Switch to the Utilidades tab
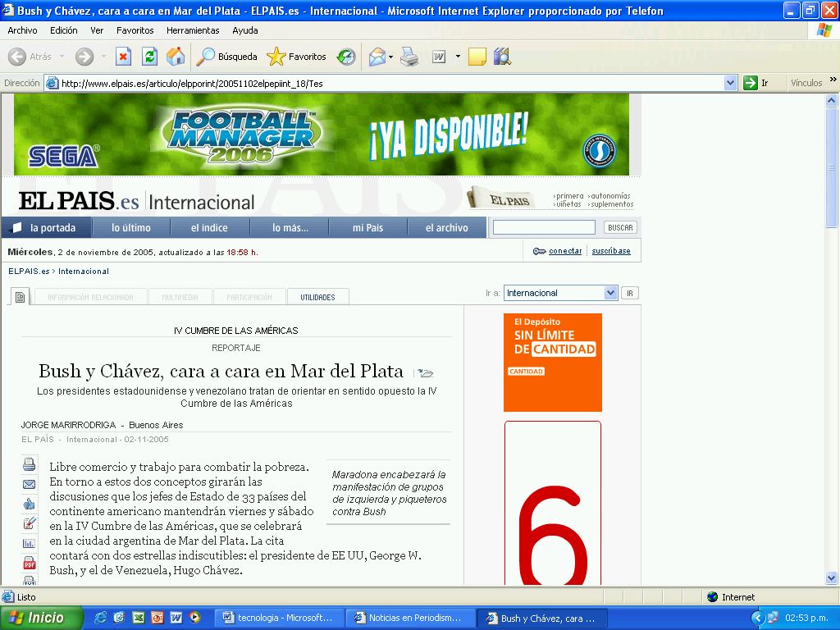Screen dimensions: 840x630 click(317, 297)
